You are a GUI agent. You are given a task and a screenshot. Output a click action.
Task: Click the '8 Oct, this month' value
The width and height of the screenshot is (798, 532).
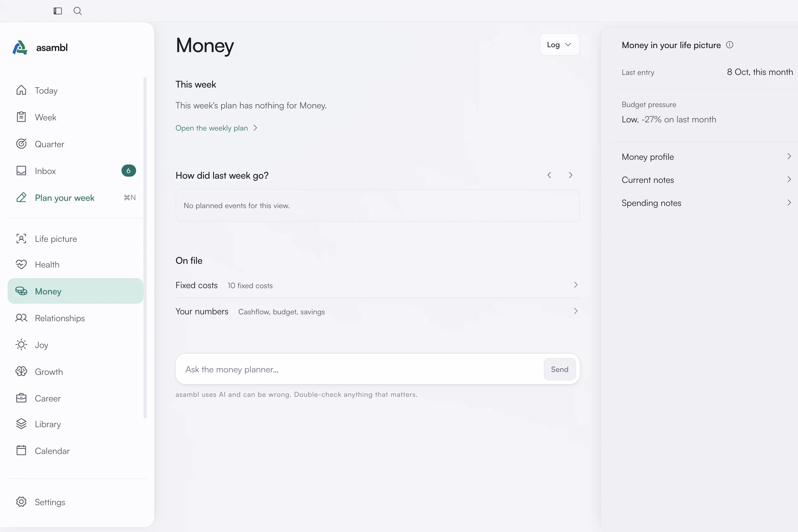pyautogui.click(x=760, y=72)
